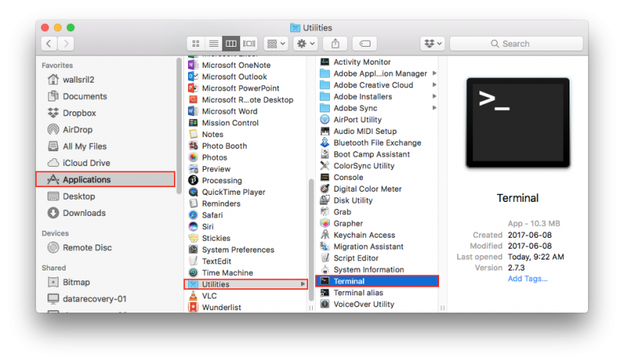Select column view in toolbar
Screen dimensions: 624x364
click(231, 44)
